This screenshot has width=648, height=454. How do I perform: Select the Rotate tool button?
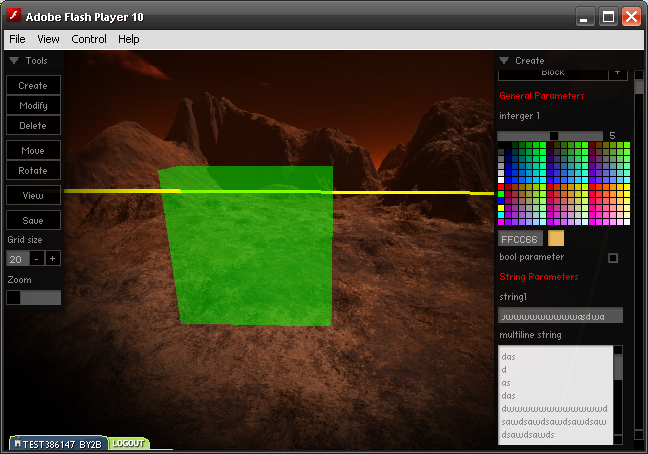[x=33, y=170]
